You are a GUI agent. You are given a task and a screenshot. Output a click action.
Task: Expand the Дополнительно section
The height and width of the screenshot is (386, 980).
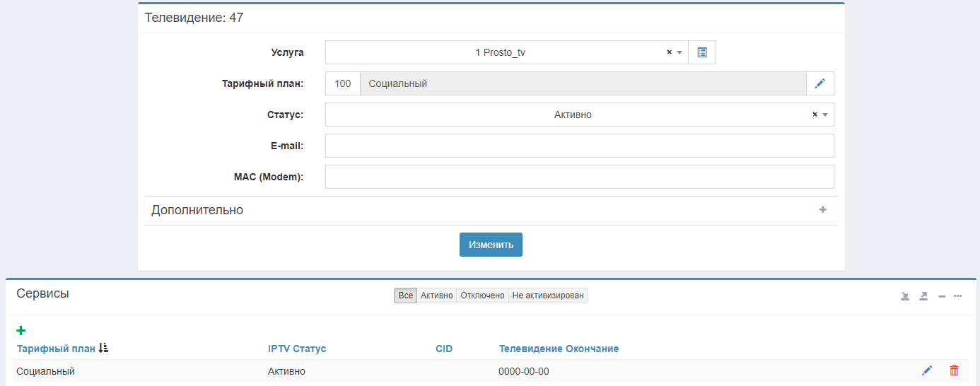point(822,210)
